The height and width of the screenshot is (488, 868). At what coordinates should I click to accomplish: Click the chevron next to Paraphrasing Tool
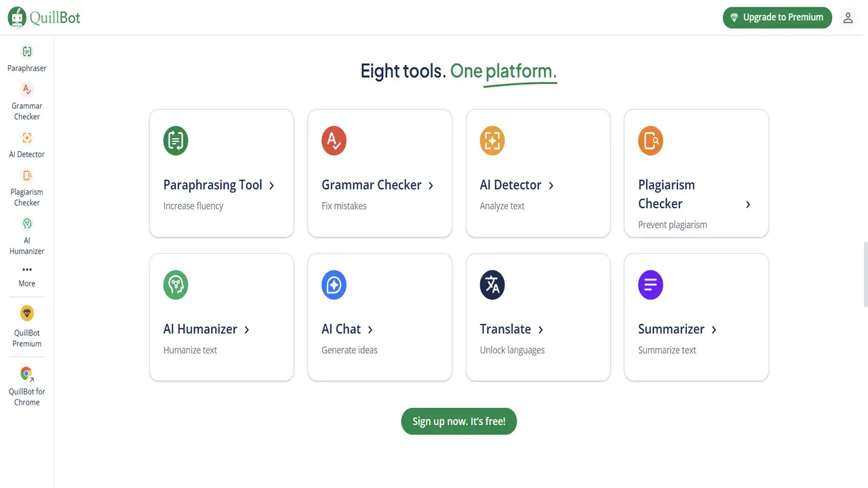pyautogui.click(x=272, y=185)
